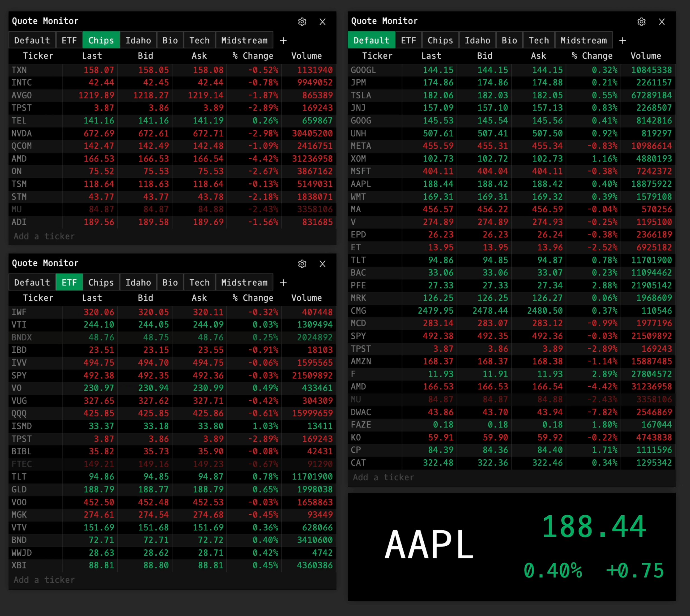Viewport: 690px width, 616px height.
Task: Click the large AAPL quote tile
Action: (512, 546)
